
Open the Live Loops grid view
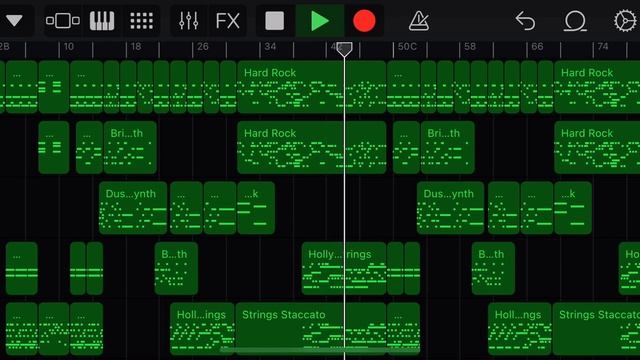(141, 20)
